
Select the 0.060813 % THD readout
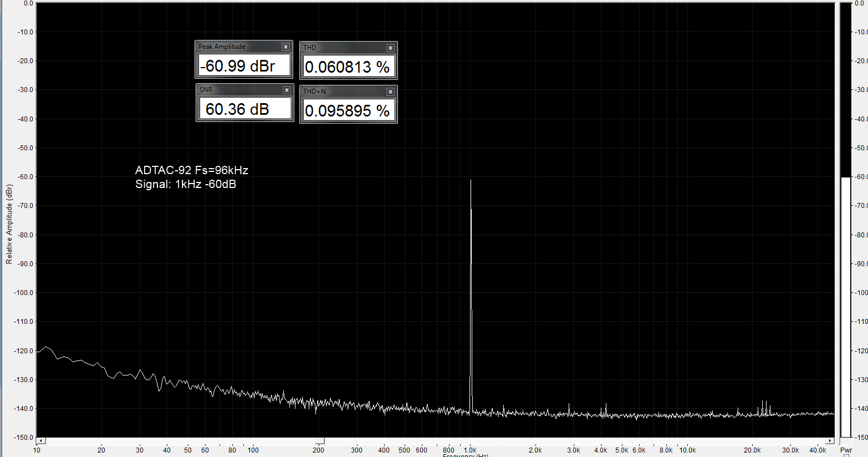348,67
